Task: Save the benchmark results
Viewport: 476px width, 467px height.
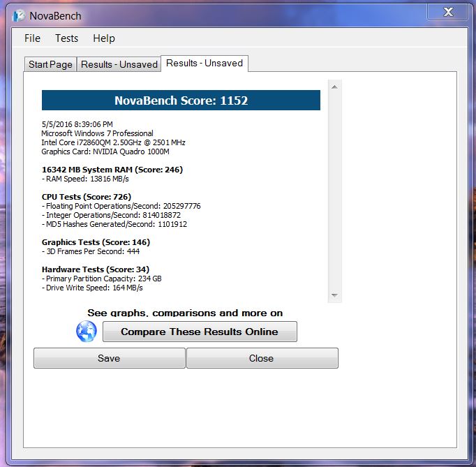Action: pos(110,358)
